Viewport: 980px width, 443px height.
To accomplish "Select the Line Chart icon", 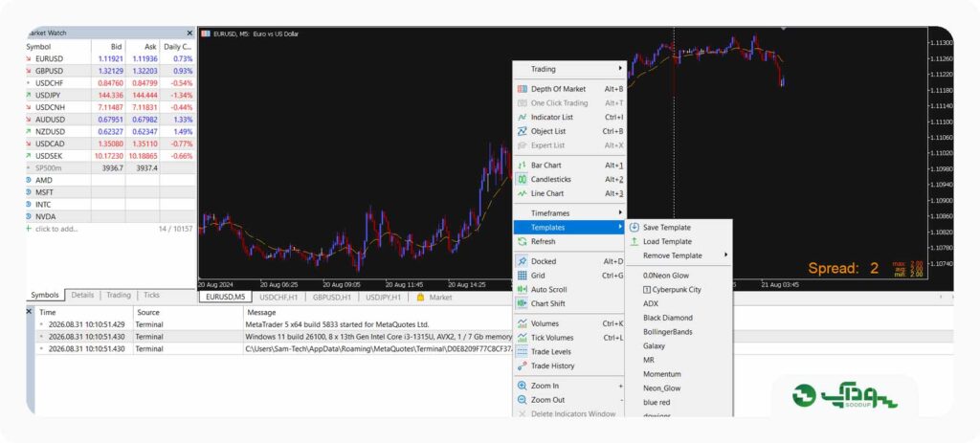I will 522,193.
